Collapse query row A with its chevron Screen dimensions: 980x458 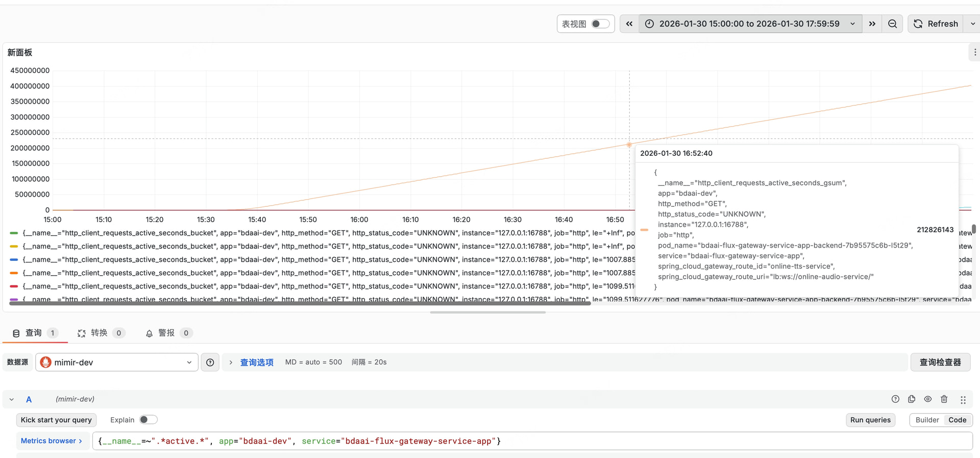pyautogui.click(x=12, y=399)
